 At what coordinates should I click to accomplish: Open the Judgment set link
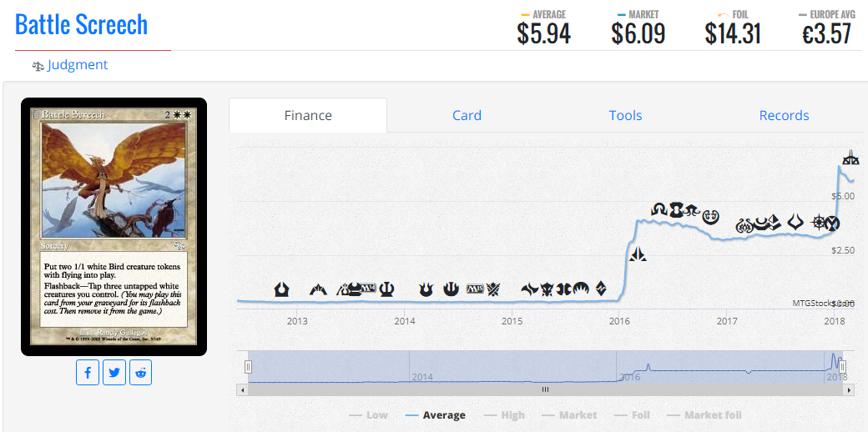click(78, 65)
